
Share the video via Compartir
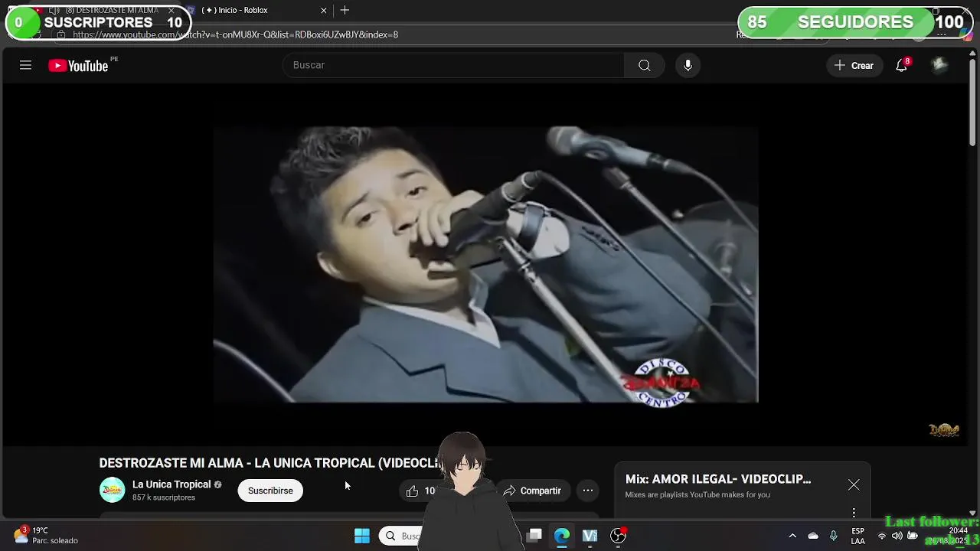click(532, 491)
